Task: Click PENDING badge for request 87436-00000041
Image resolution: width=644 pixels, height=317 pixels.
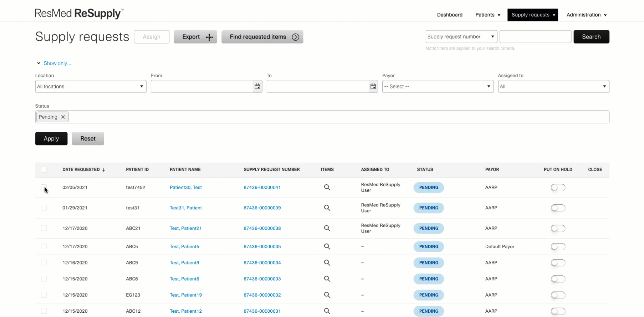Action: (428, 187)
